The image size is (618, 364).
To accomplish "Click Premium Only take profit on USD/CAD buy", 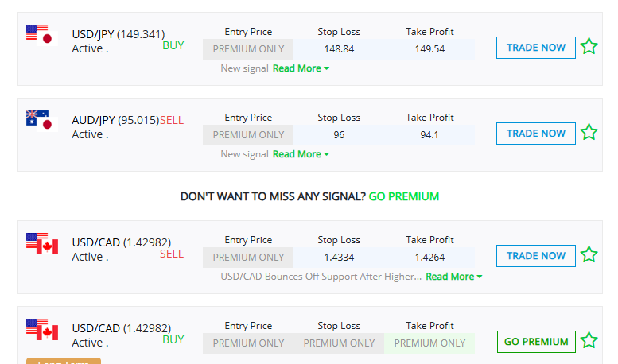I will [x=429, y=343].
